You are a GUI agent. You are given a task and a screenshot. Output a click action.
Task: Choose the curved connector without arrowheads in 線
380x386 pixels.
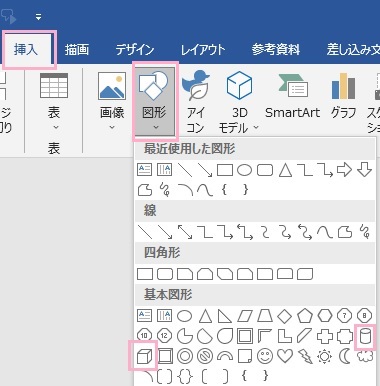click(x=265, y=232)
